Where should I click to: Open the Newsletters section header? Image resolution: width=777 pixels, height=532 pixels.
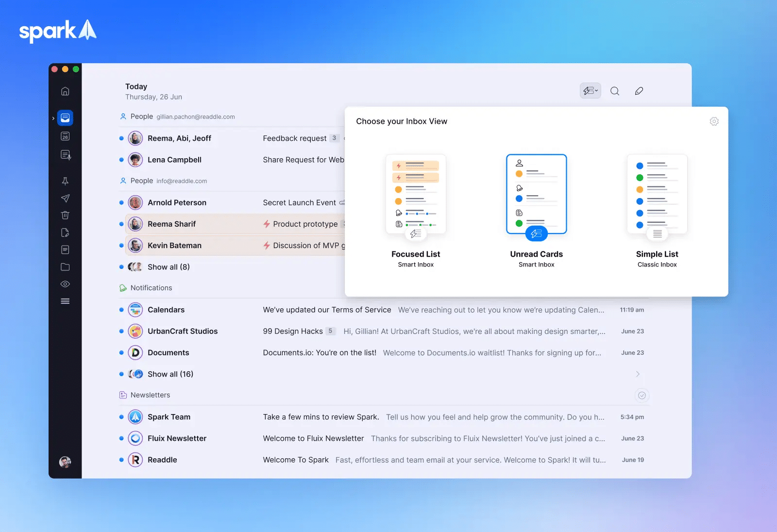click(145, 395)
